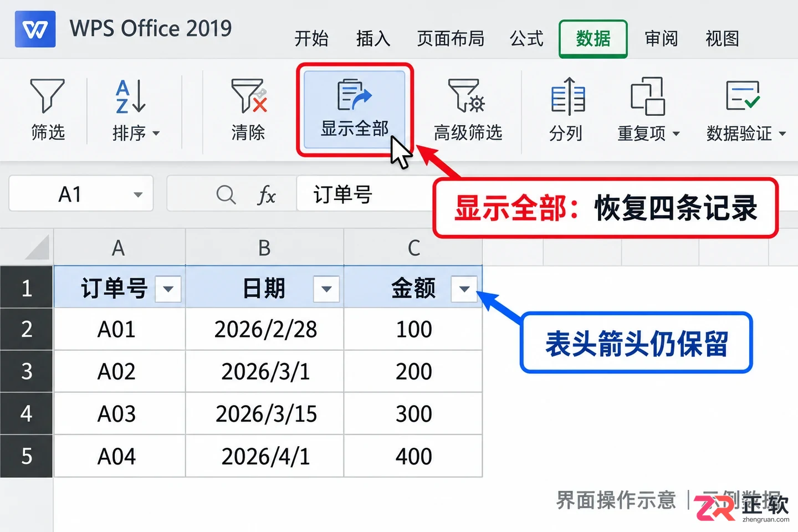
Task: Switch to the 视图 (View) tab
Action: coord(722,38)
